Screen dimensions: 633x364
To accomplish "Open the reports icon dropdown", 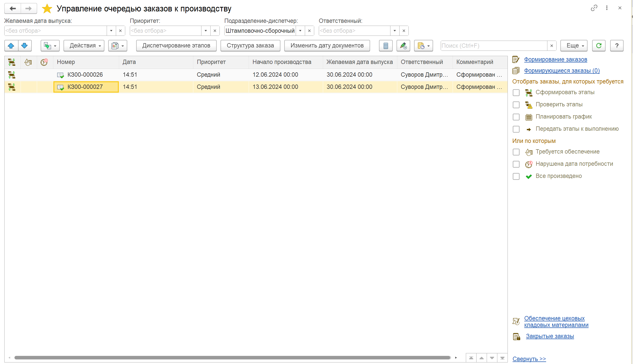I will tap(118, 46).
